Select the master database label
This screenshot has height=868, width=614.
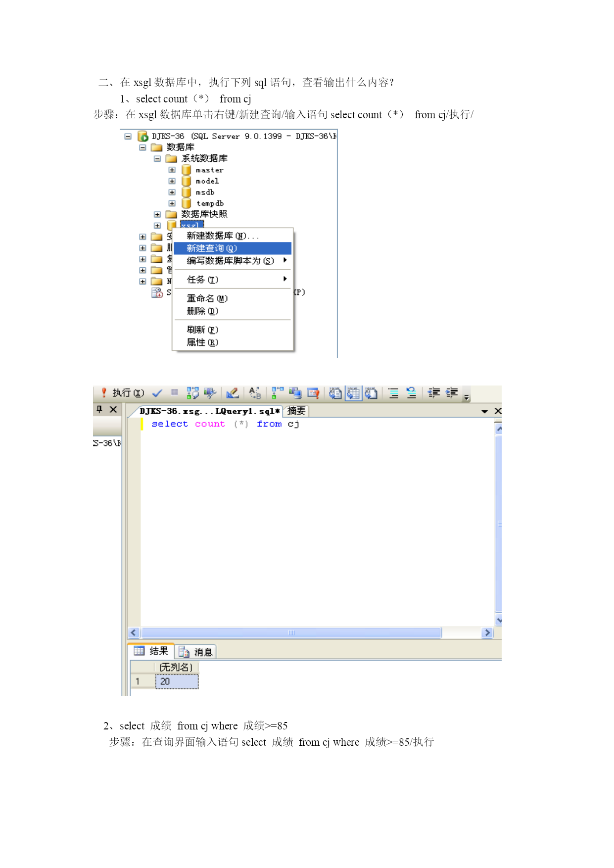pos(209,170)
